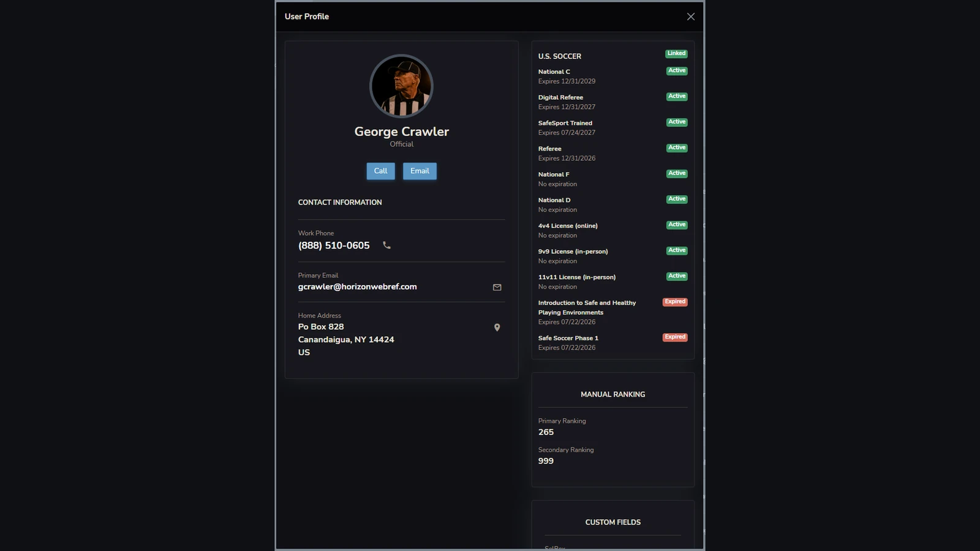Click the address line Po Box 828
The width and height of the screenshot is (980, 551).
pos(321,327)
